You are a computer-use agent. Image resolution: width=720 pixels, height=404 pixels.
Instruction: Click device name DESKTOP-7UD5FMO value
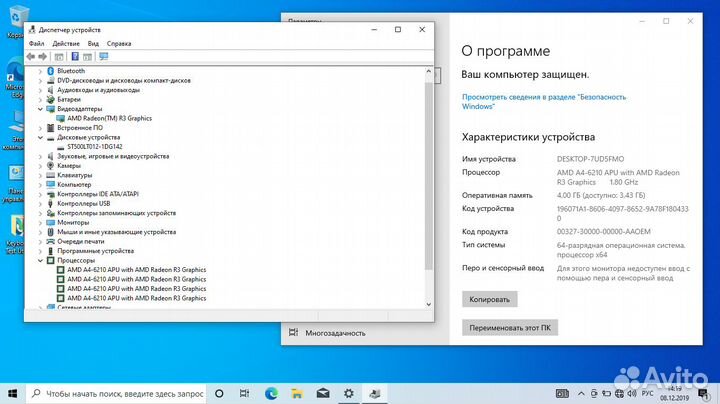click(x=591, y=159)
